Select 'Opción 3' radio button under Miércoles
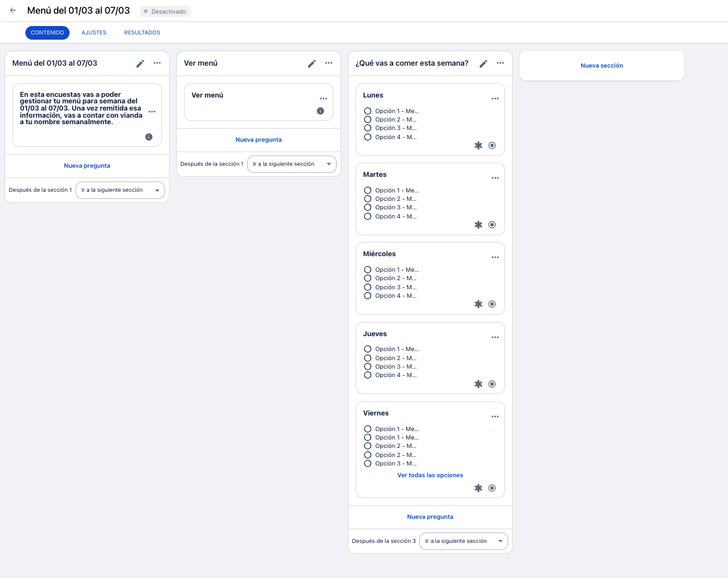The width and height of the screenshot is (728, 578). pyautogui.click(x=368, y=287)
